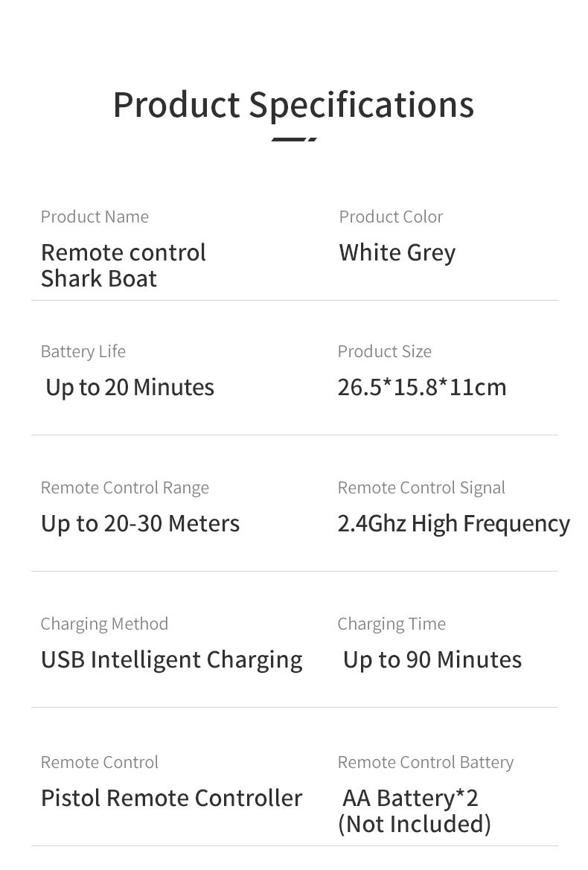Click Pistol Remote Controller text
This screenshot has width=588, height=870.
[171, 798]
